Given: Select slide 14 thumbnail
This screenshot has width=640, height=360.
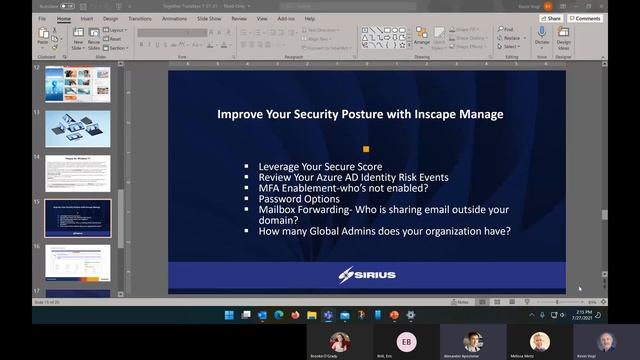Looking at the screenshot, I should click(x=78, y=173).
